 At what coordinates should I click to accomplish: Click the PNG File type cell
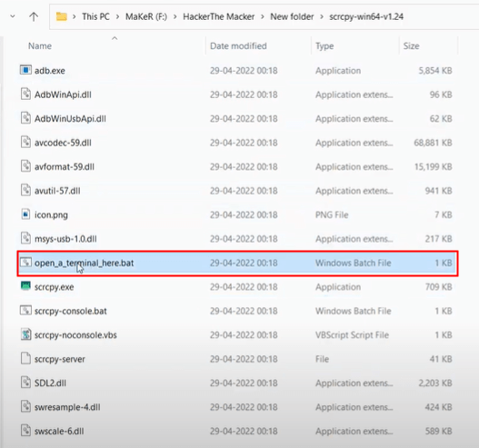click(x=332, y=215)
